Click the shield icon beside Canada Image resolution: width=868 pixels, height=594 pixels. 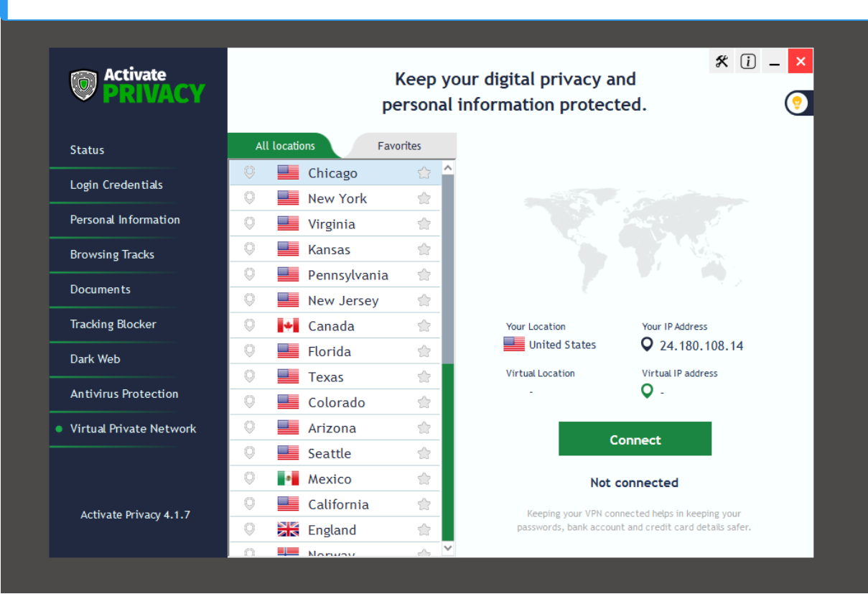(250, 325)
